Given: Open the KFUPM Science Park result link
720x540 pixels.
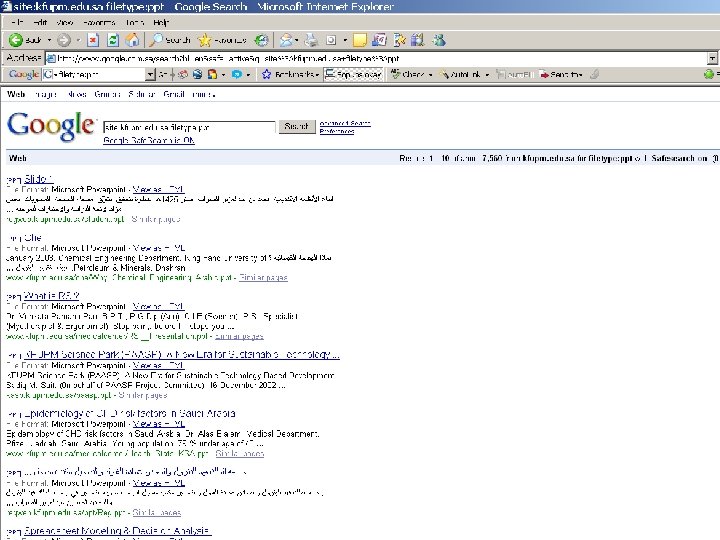Looking at the screenshot, I should click(x=182, y=354).
